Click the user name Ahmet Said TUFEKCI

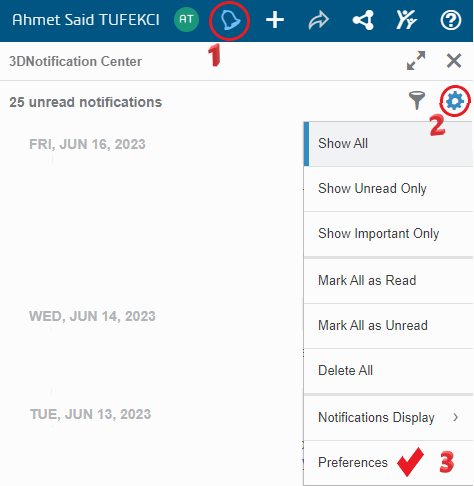tap(86, 20)
